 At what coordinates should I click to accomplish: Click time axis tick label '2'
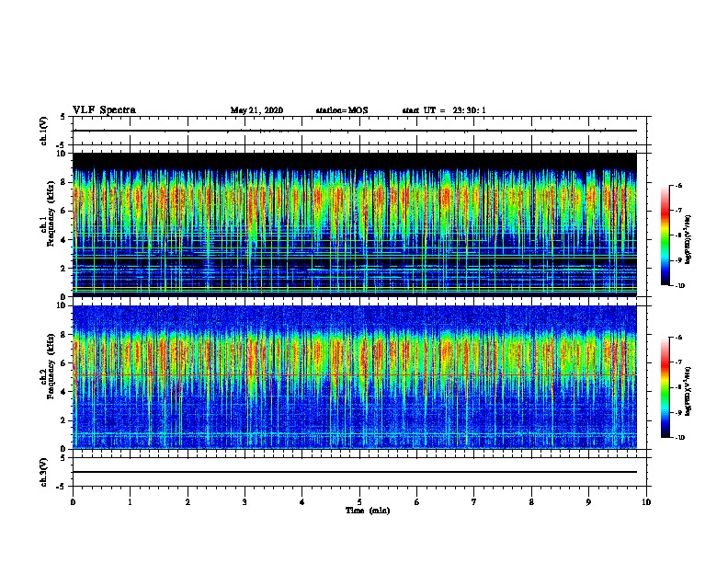pos(188,502)
